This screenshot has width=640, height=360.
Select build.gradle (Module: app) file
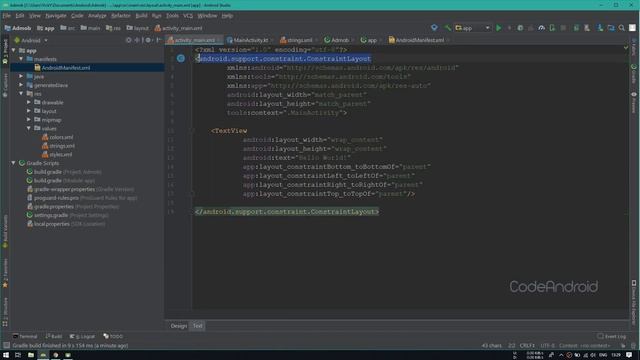(60, 180)
